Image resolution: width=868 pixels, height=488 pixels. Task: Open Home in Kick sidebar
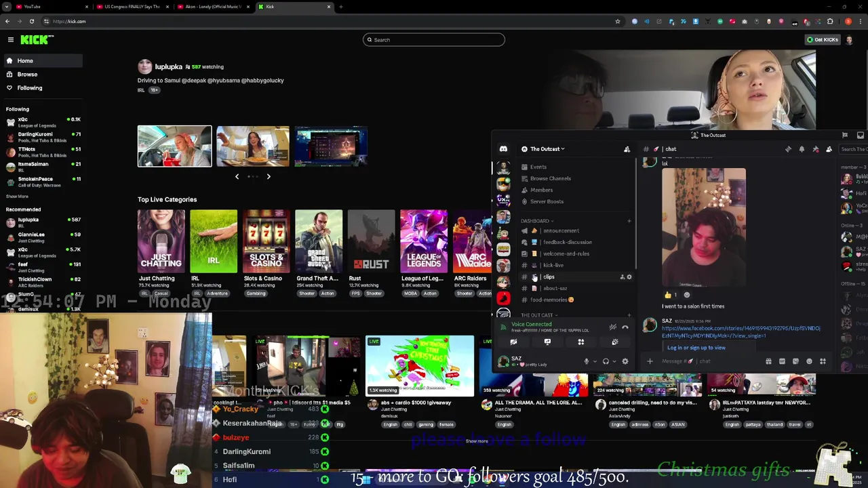click(42, 61)
